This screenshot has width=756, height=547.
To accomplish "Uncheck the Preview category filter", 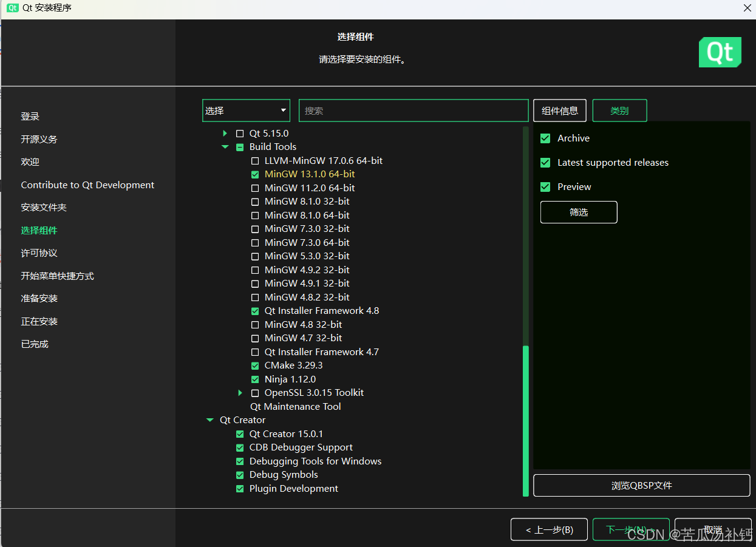I will click(545, 187).
